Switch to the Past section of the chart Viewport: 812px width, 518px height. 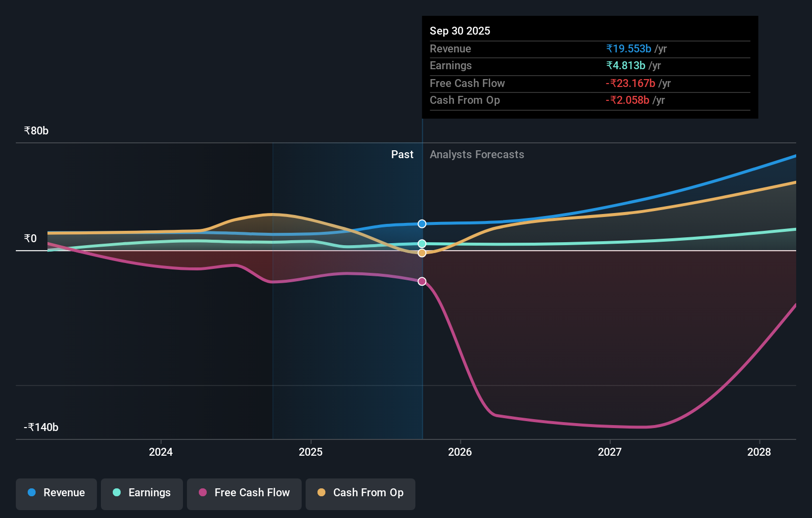(x=402, y=154)
